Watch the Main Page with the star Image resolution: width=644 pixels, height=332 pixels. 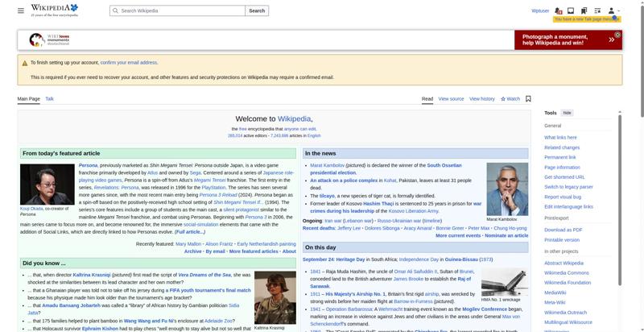click(510, 98)
